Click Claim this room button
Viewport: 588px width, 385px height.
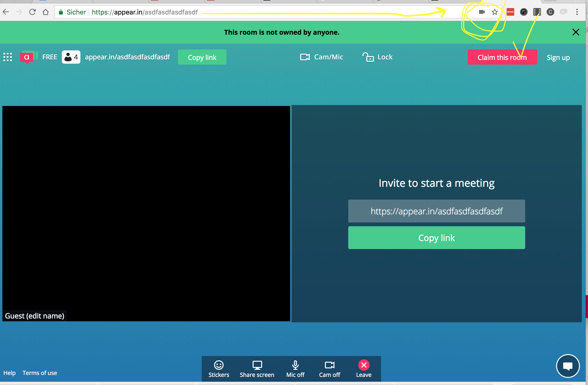tap(502, 57)
